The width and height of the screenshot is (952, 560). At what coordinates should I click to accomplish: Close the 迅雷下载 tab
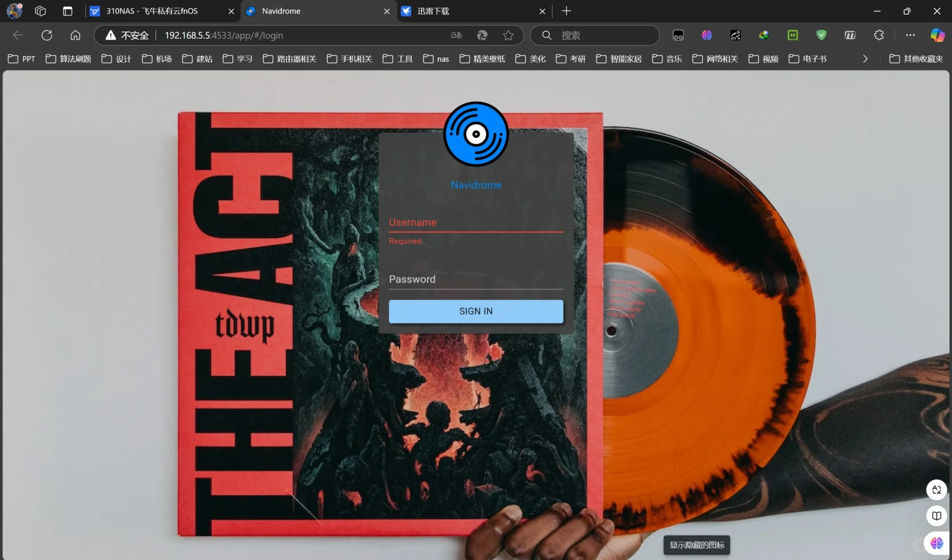point(542,11)
